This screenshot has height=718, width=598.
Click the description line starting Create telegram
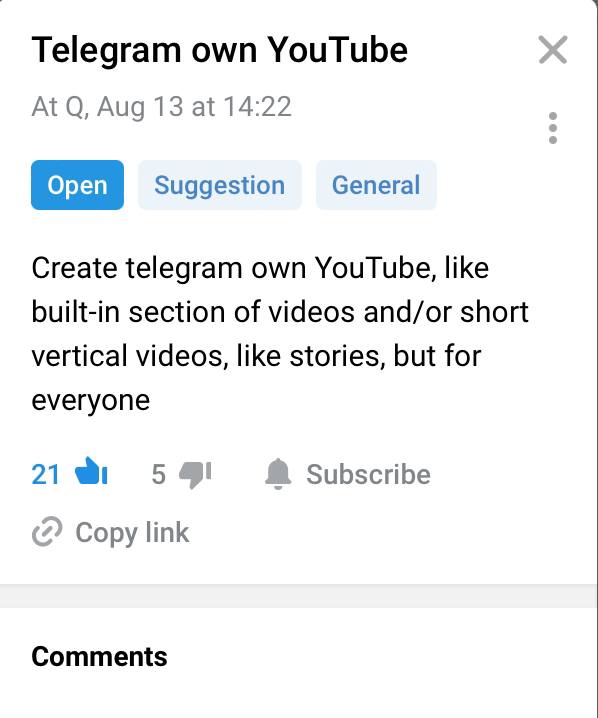[x=260, y=268]
